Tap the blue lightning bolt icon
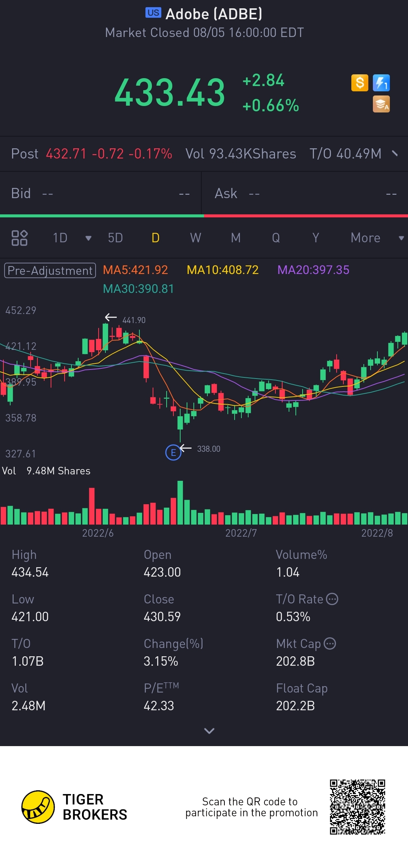Viewport: 408px width, 868px height. pos(381,83)
